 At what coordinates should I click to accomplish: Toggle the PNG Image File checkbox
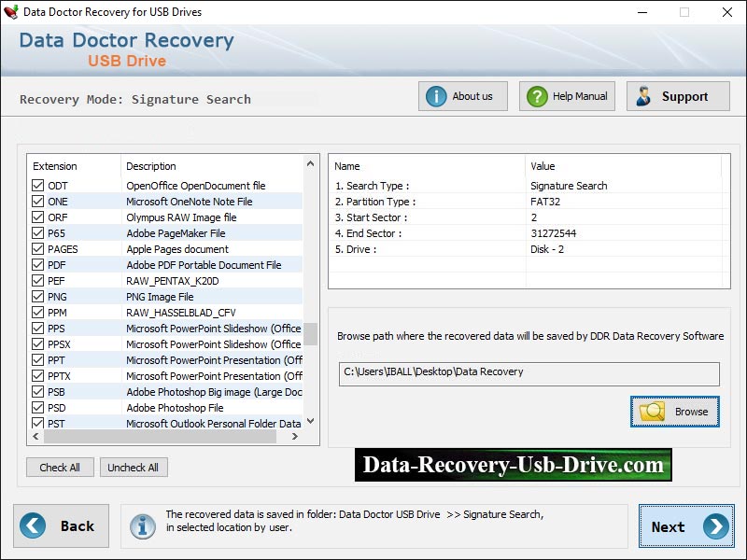[37, 296]
